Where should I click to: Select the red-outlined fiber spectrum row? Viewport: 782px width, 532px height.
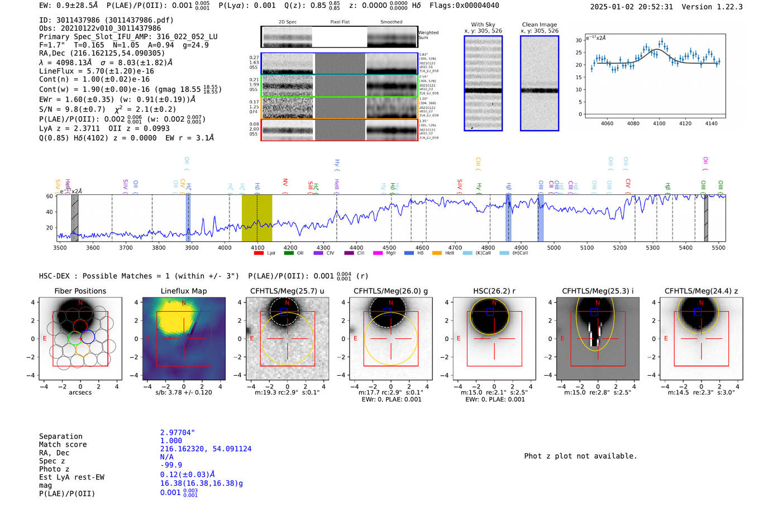point(340,130)
